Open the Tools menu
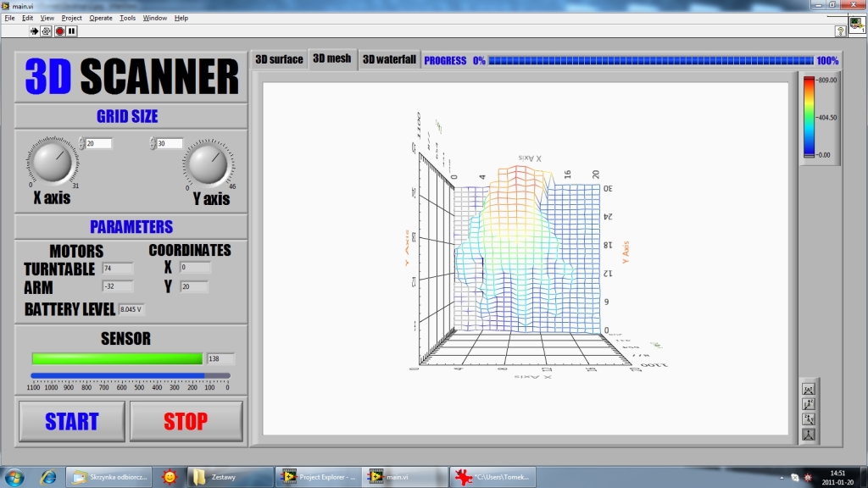 [127, 18]
